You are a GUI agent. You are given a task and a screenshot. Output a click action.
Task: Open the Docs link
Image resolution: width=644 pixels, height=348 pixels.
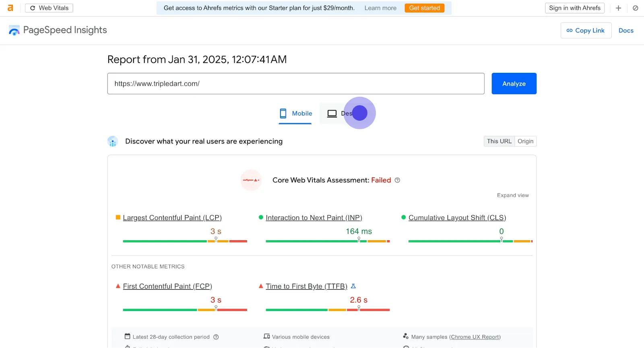click(x=626, y=31)
